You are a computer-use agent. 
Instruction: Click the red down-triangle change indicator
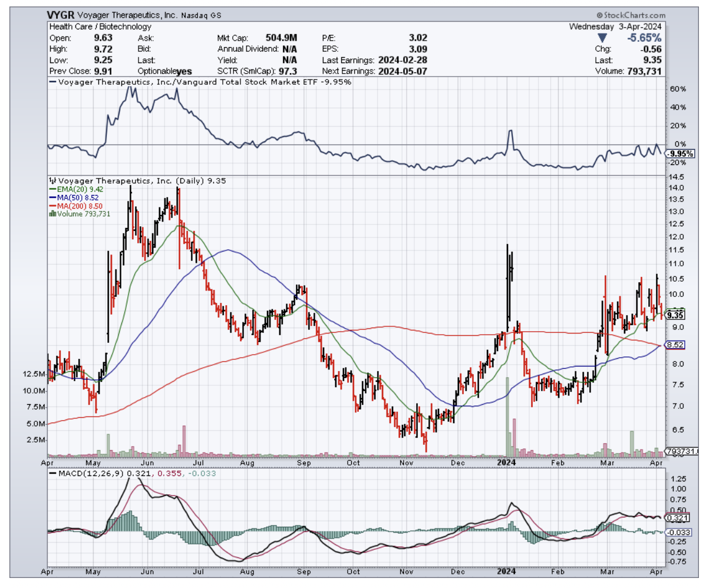click(602, 38)
